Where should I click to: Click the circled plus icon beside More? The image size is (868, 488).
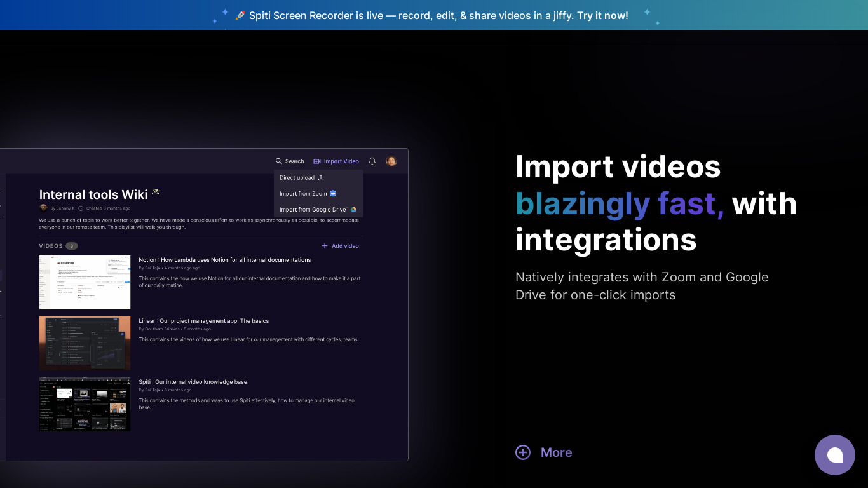tap(523, 452)
